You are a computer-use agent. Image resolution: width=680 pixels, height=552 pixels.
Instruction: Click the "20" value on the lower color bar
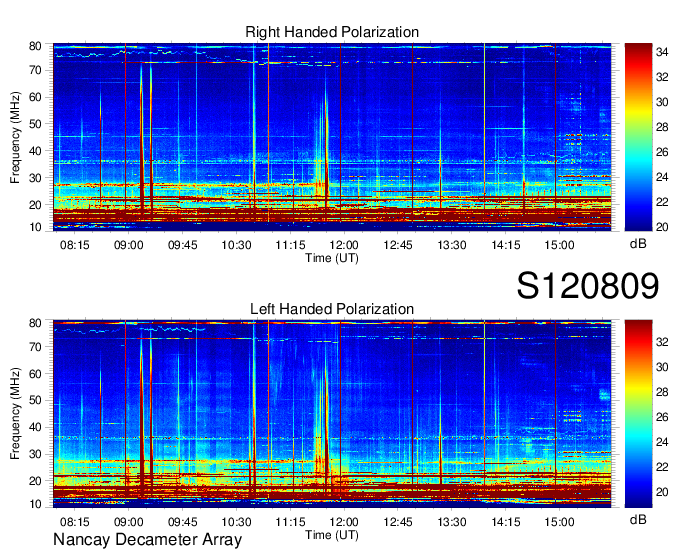(x=662, y=492)
